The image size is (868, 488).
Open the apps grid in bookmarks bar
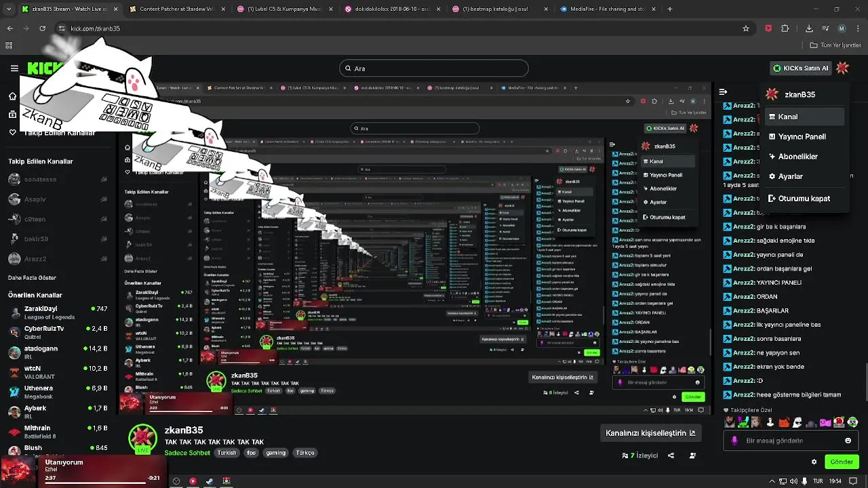[x=9, y=45]
